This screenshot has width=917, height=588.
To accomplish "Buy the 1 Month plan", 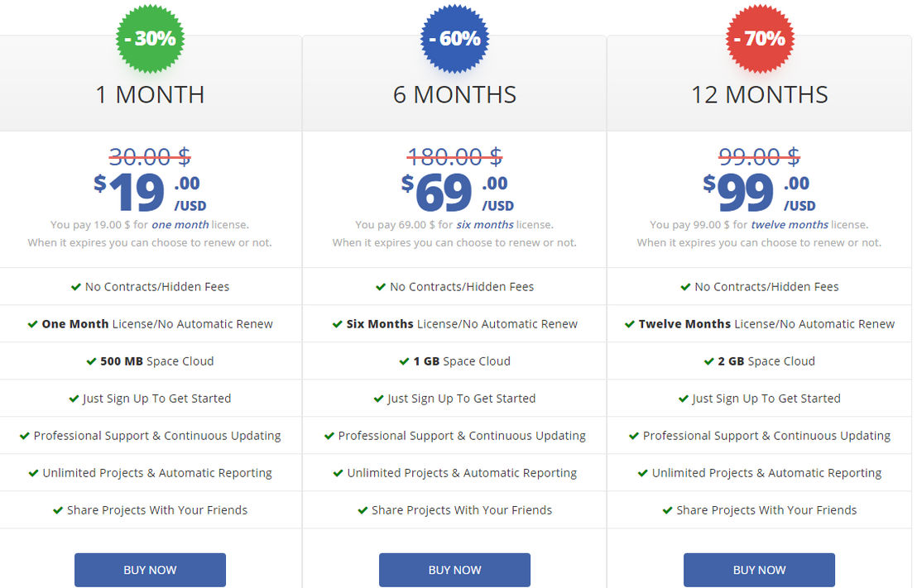I will (150, 570).
